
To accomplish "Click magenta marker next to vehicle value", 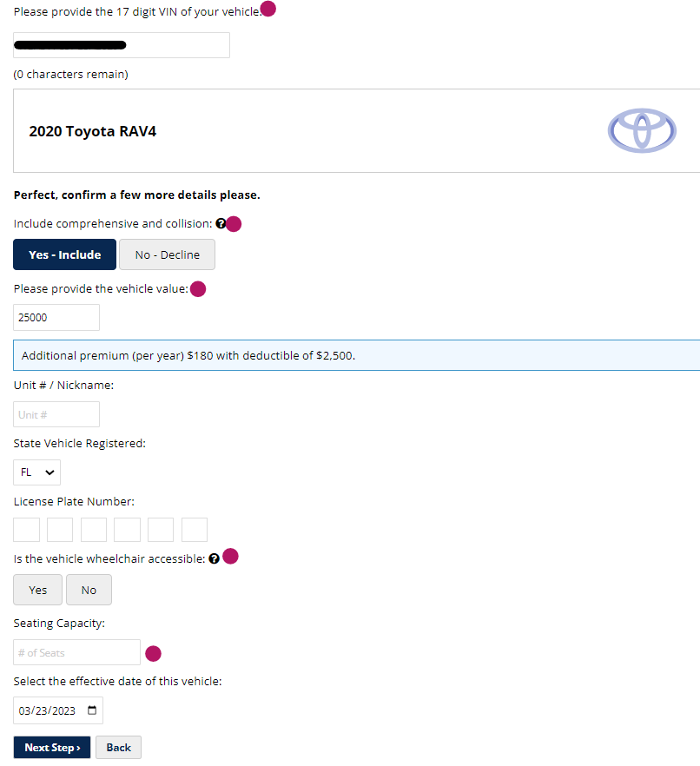I will 198,288.
